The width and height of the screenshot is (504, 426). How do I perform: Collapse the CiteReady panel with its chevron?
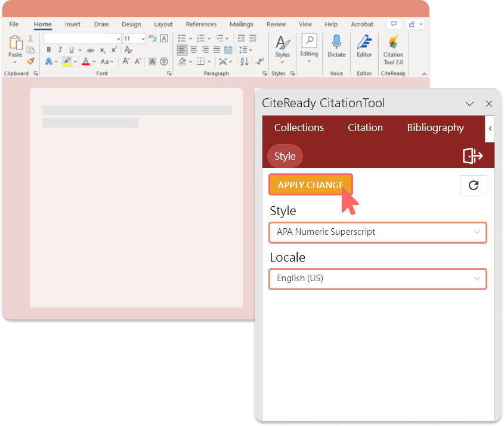pos(490,129)
